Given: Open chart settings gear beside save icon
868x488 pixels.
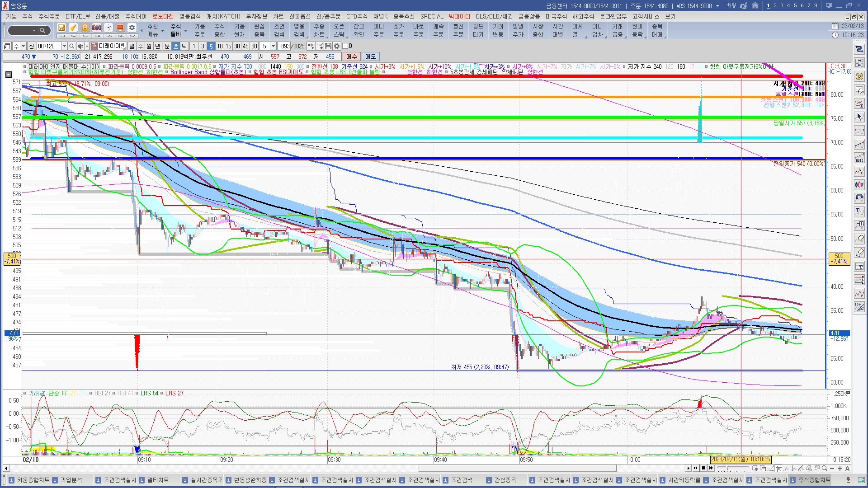Looking at the screenshot, I should [x=337, y=46].
